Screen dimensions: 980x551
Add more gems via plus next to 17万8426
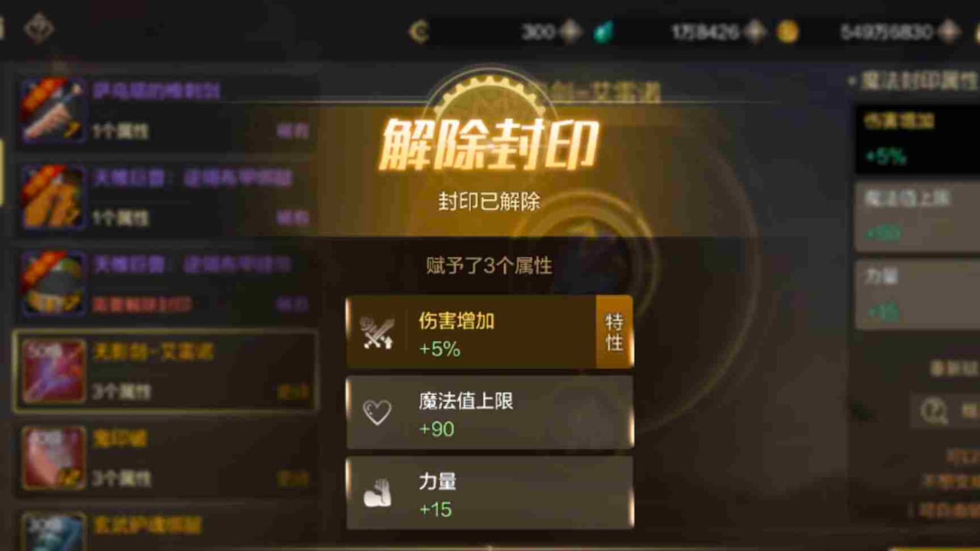(x=755, y=32)
